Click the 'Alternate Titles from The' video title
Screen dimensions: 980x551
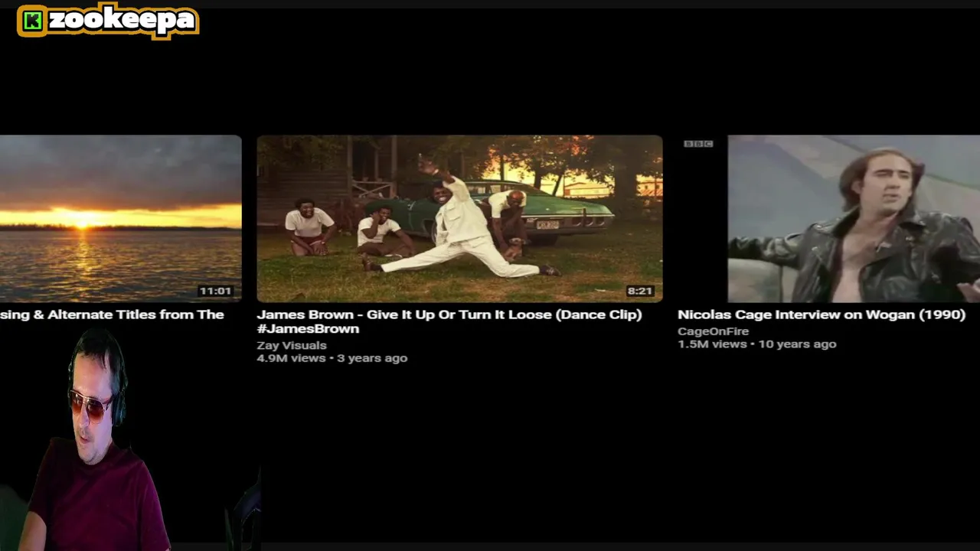(x=112, y=315)
